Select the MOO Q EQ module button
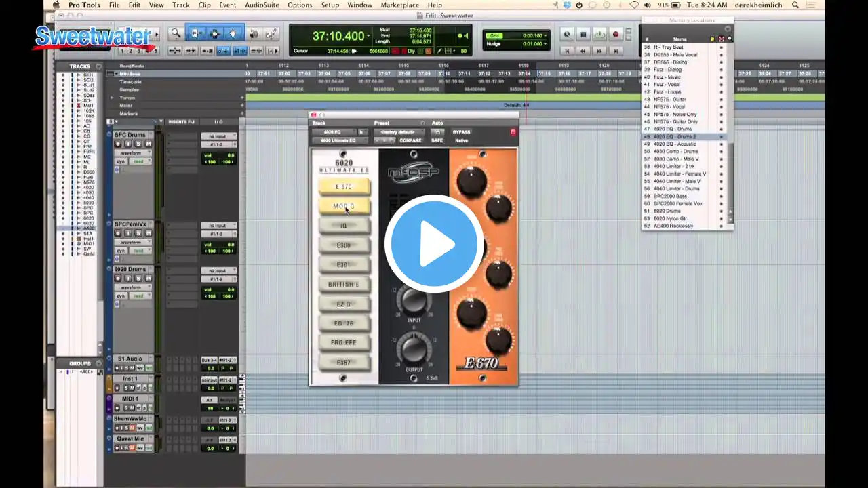868x488 pixels. (x=344, y=206)
